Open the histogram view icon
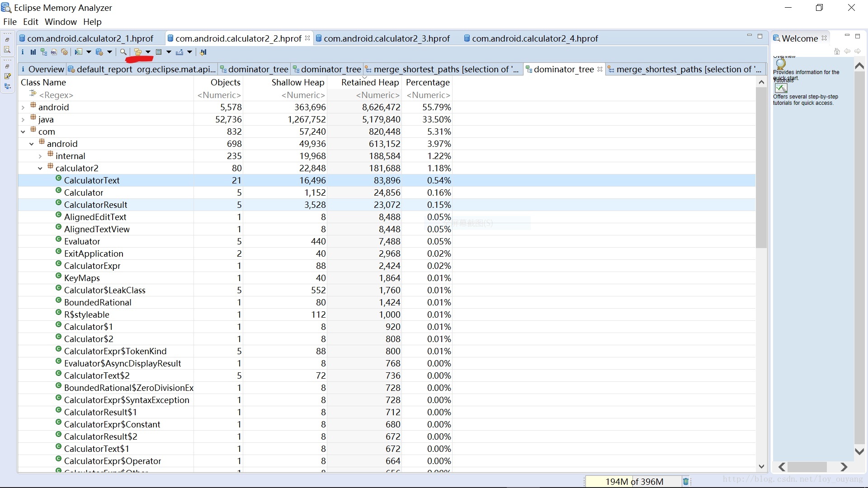The width and height of the screenshot is (868, 488). click(33, 52)
